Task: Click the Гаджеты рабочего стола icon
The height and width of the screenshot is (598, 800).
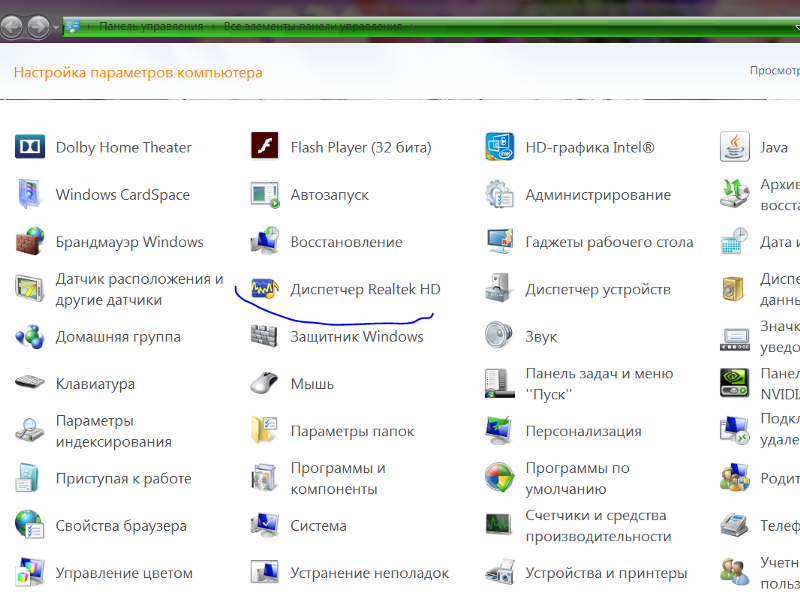Action: (x=499, y=241)
